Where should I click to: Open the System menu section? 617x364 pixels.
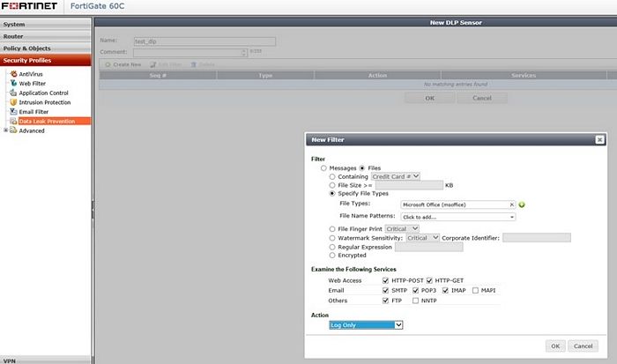[46, 24]
